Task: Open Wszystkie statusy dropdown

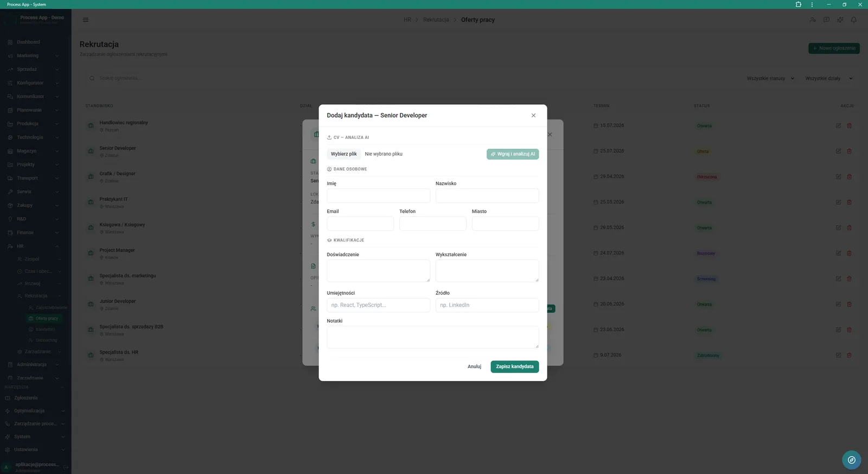Action: (770, 79)
